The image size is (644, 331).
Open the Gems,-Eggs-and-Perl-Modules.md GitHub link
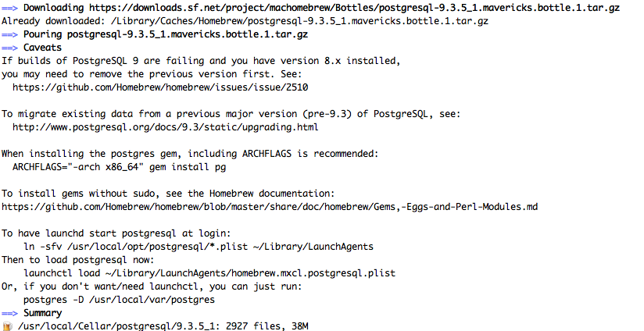pyautogui.click(x=270, y=207)
